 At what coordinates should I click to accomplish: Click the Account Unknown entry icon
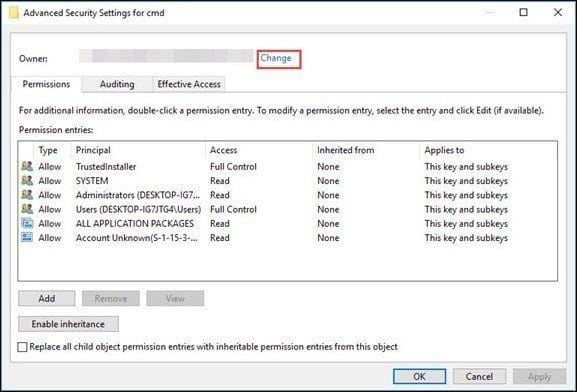click(x=27, y=237)
